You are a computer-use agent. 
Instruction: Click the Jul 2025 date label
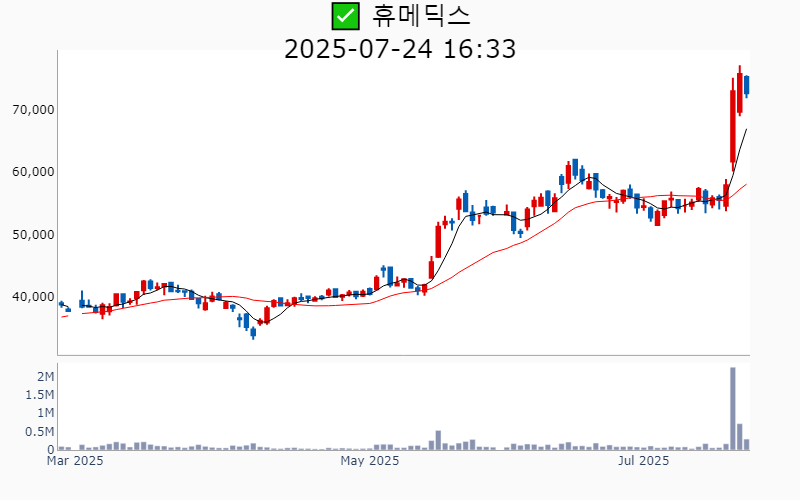pyautogui.click(x=643, y=461)
